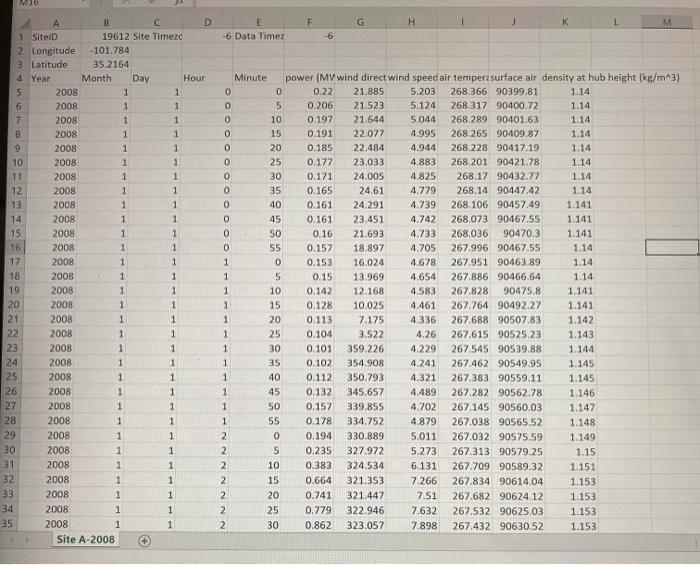
Task: Click the Site Timezone label cell
Action: tap(157, 37)
